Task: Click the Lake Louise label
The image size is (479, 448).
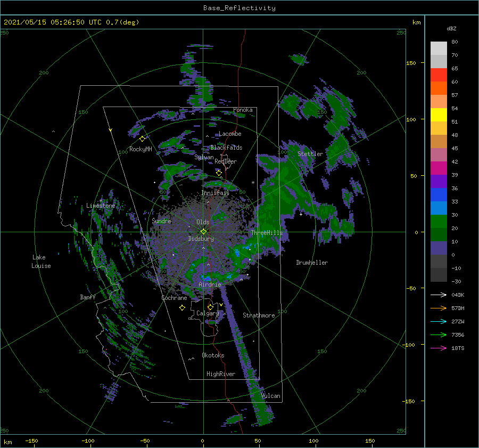Action: (x=41, y=262)
